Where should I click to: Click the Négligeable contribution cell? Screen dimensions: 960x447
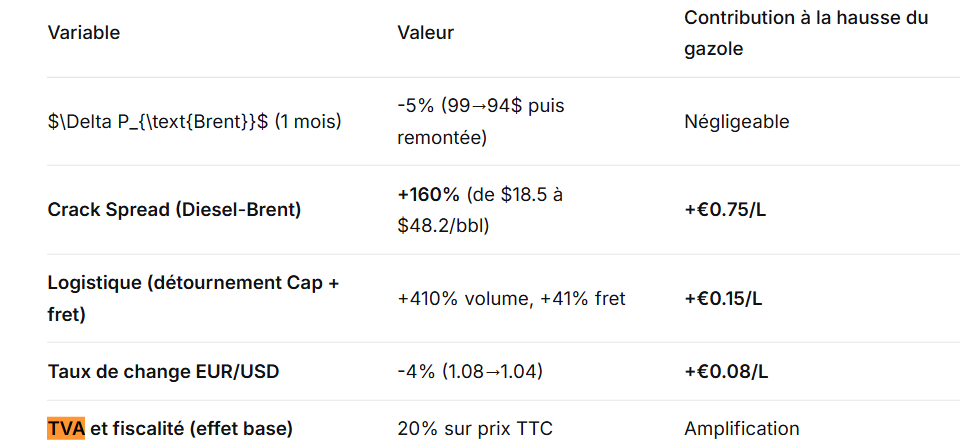click(x=736, y=122)
